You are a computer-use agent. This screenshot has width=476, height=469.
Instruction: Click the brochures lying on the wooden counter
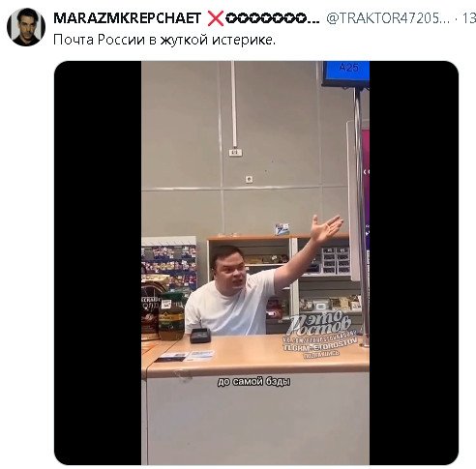pos(186,356)
